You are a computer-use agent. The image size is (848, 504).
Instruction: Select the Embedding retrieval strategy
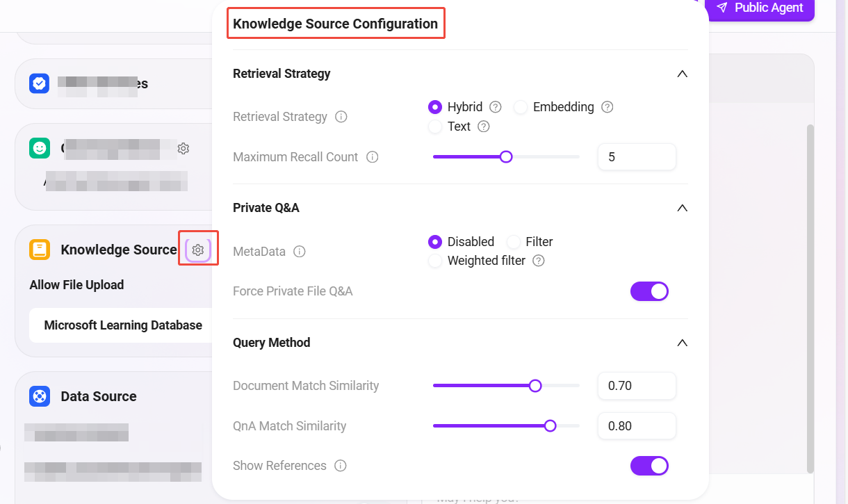coord(521,107)
